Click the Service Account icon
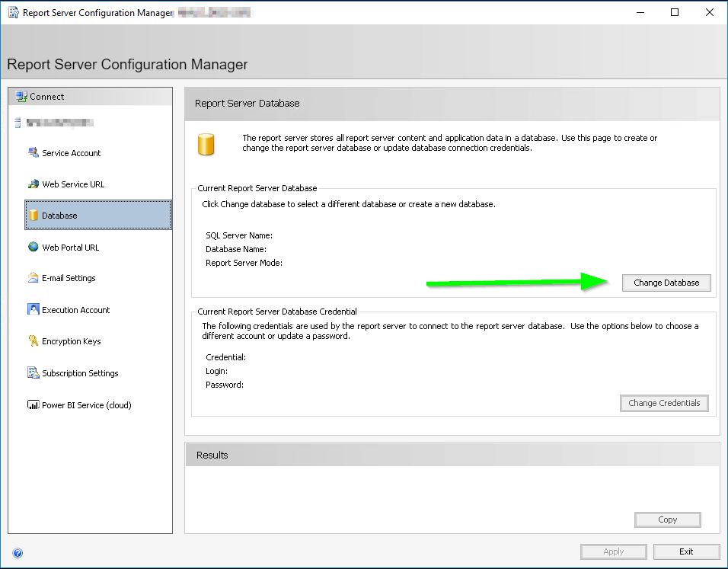This screenshot has width=728, height=569. [x=33, y=153]
